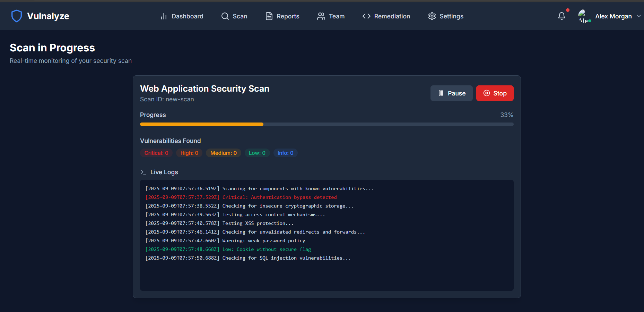Navigate to the Team page

[x=331, y=16]
